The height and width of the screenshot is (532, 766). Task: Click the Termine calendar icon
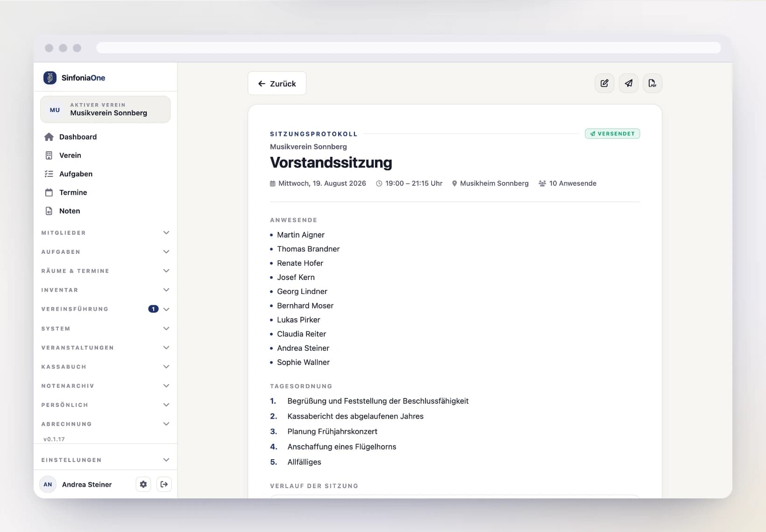pyautogui.click(x=49, y=192)
